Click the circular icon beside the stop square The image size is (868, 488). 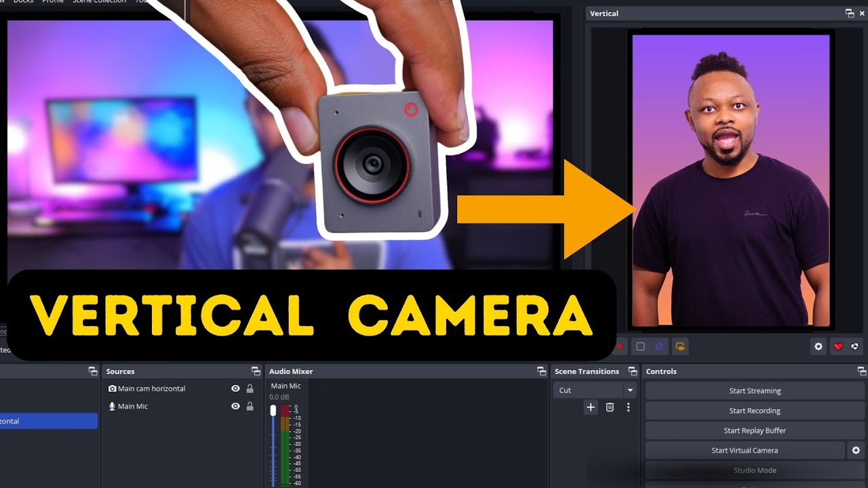(x=659, y=346)
